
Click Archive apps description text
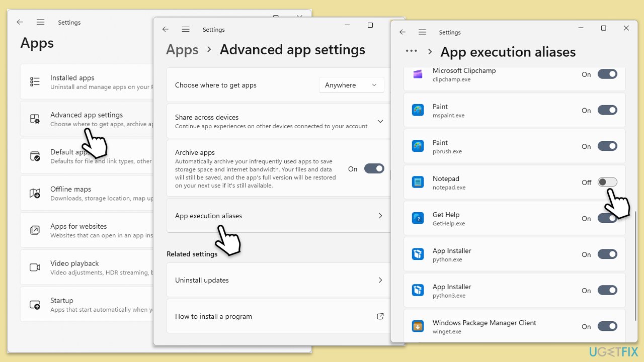coord(255,173)
